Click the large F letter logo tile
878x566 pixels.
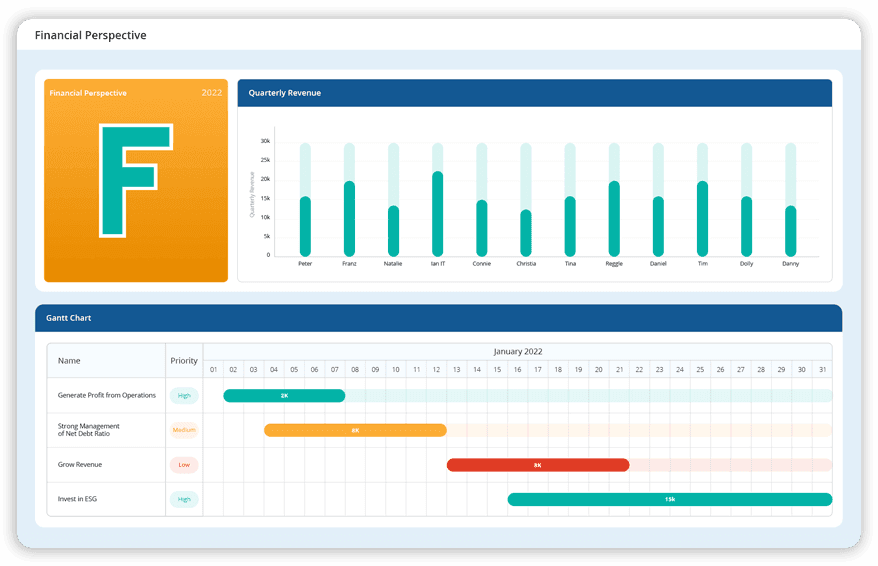click(135, 181)
